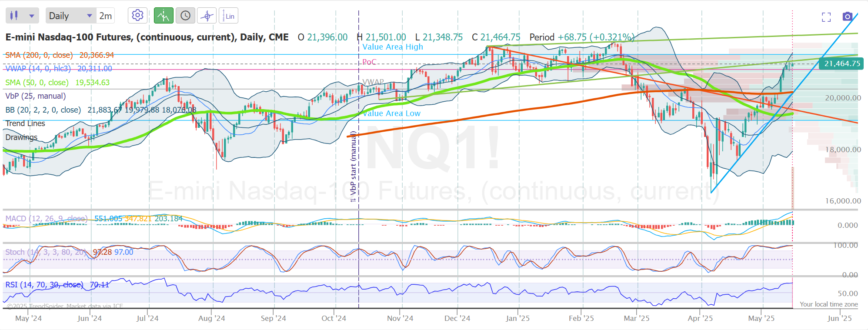Click the E-mini Nasdaq-100 Futures chart title
This screenshot has width=868, height=330.
(x=147, y=37)
